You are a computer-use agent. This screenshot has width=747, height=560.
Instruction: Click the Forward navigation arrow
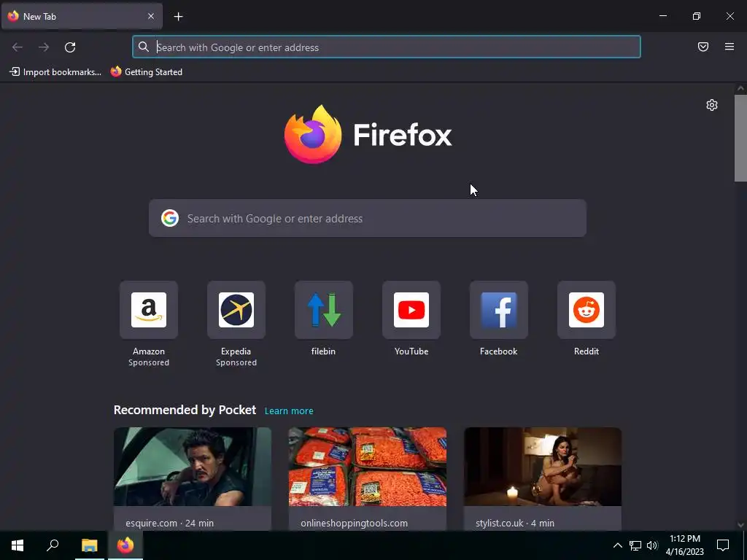(x=44, y=47)
